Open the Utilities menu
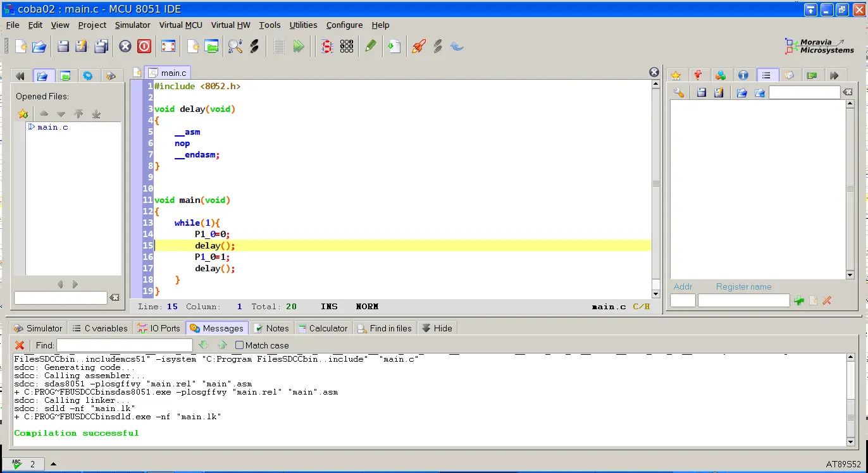 304,25
